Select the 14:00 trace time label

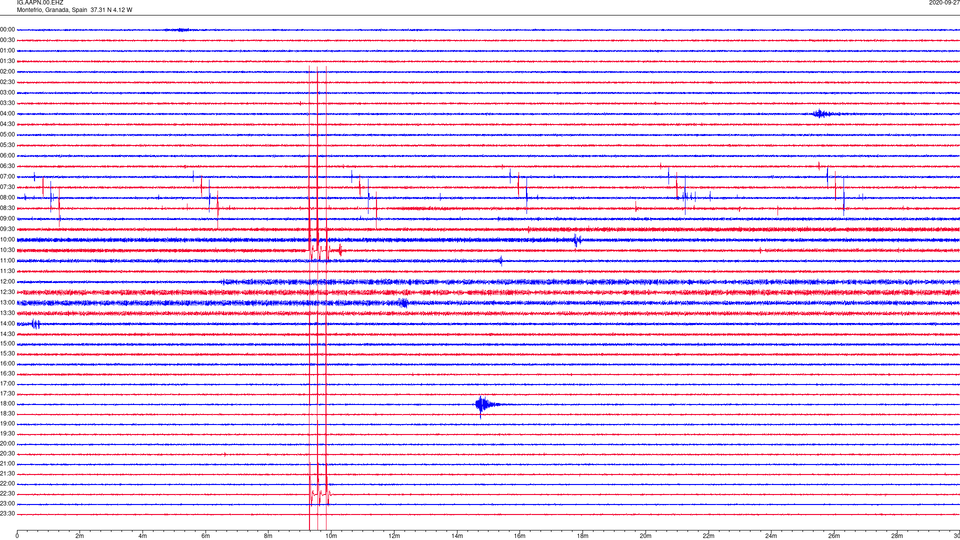pyautogui.click(x=7, y=324)
